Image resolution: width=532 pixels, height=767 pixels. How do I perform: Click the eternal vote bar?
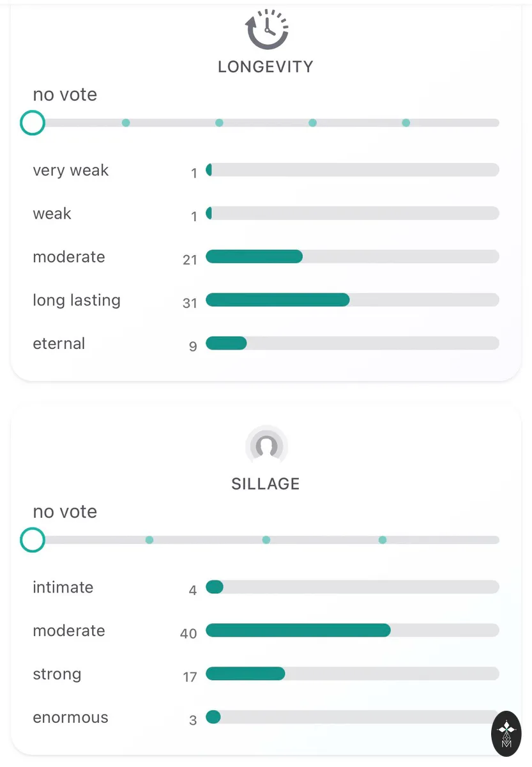[352, 344]
